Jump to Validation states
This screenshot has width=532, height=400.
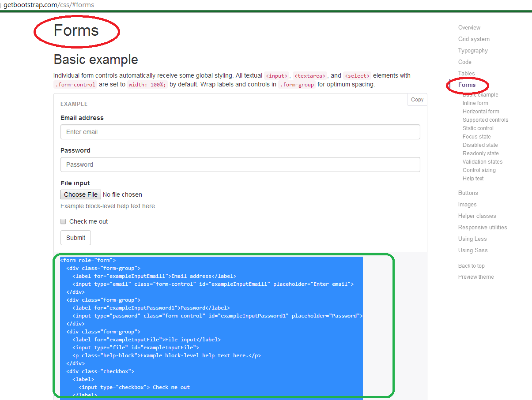(x=483, y=161)
